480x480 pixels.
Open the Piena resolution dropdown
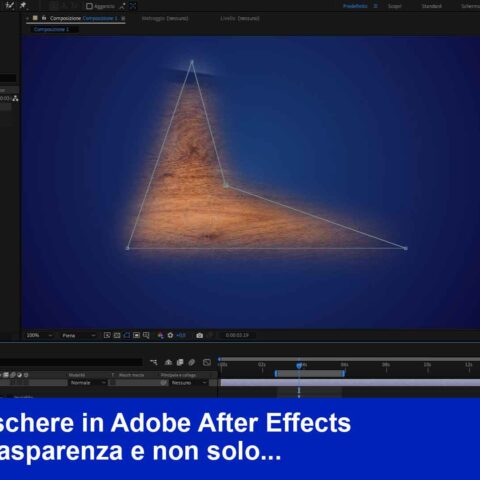79,335
